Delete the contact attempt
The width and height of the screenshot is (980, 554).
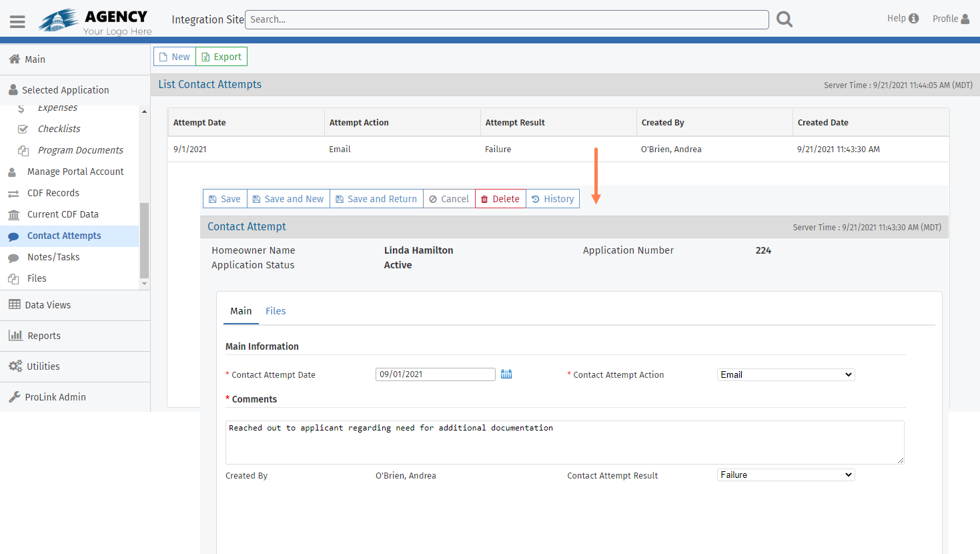[500, 199]
